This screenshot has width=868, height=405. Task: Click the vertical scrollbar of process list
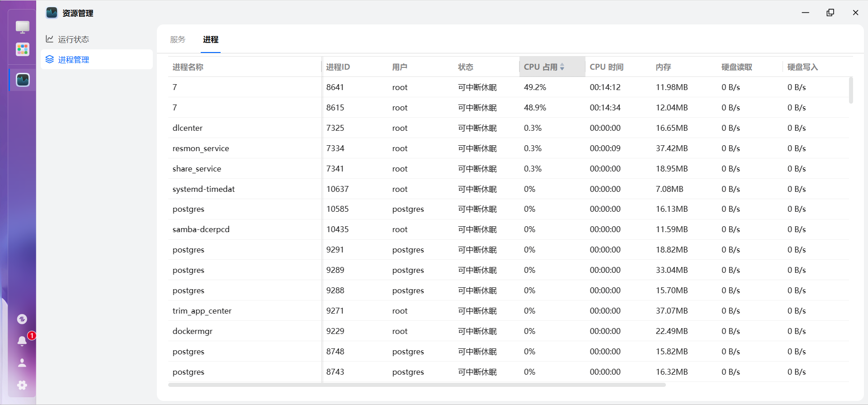pyautogui.click(x=851, y=91)
